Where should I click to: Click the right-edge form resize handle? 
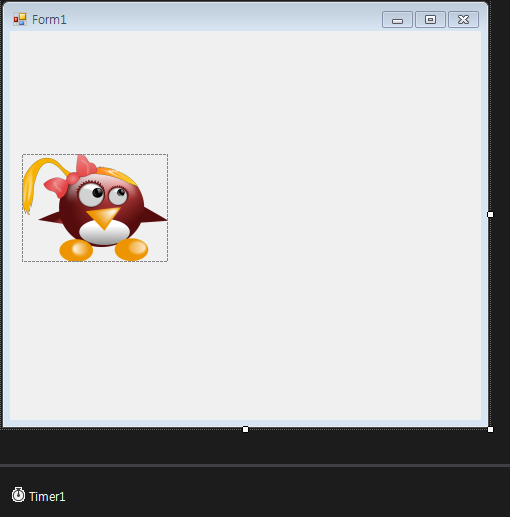point(490,214)
